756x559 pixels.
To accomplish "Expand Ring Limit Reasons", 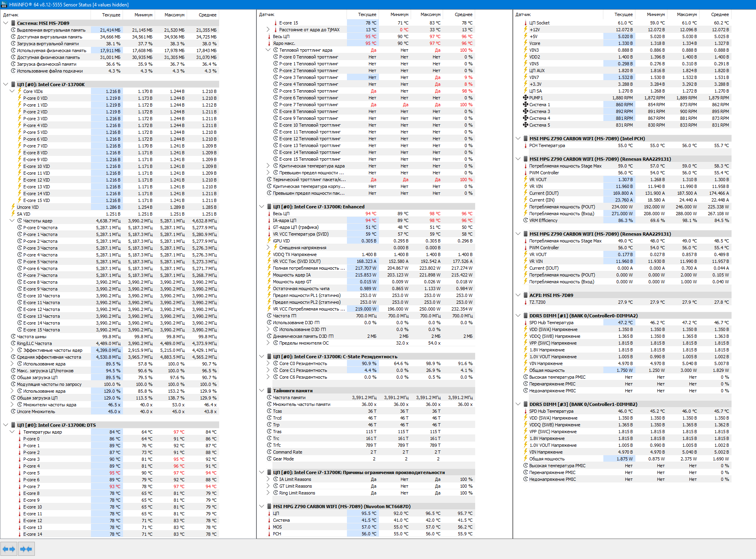I will (268, 493).
